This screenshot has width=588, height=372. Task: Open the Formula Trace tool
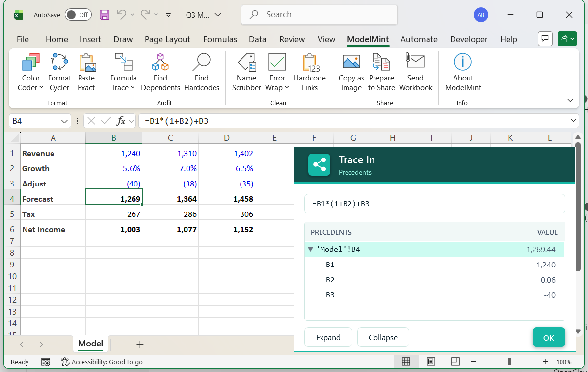[x=123, y=73]
